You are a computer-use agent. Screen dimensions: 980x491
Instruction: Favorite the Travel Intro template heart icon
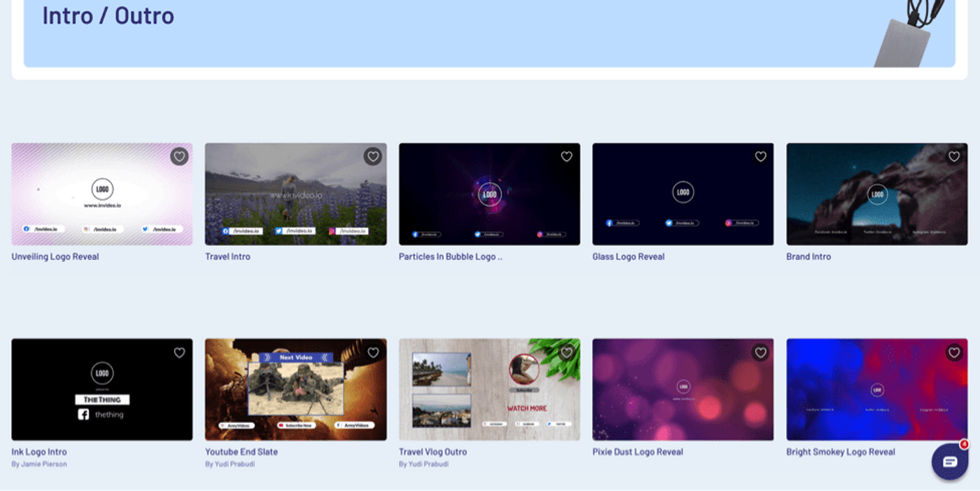(372, 157)
